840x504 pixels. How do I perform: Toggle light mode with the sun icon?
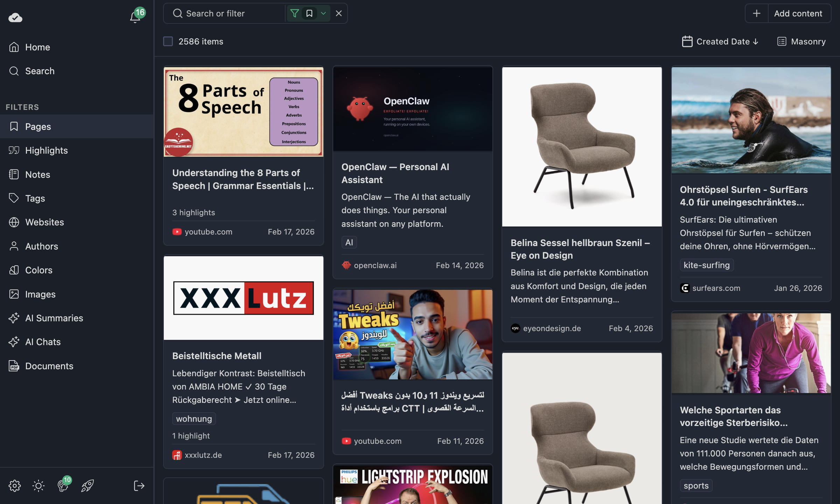pyautogui.click(x=38, y=485)
